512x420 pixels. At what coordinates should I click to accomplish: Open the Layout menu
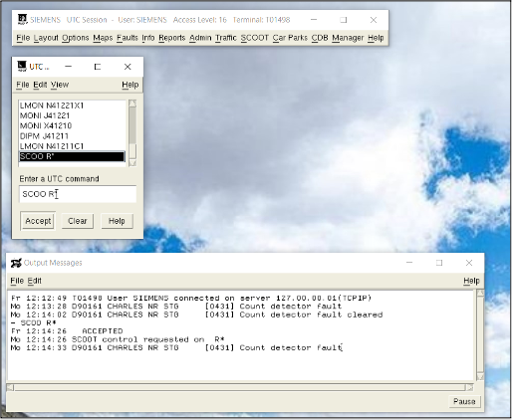[x=46, y=38]
